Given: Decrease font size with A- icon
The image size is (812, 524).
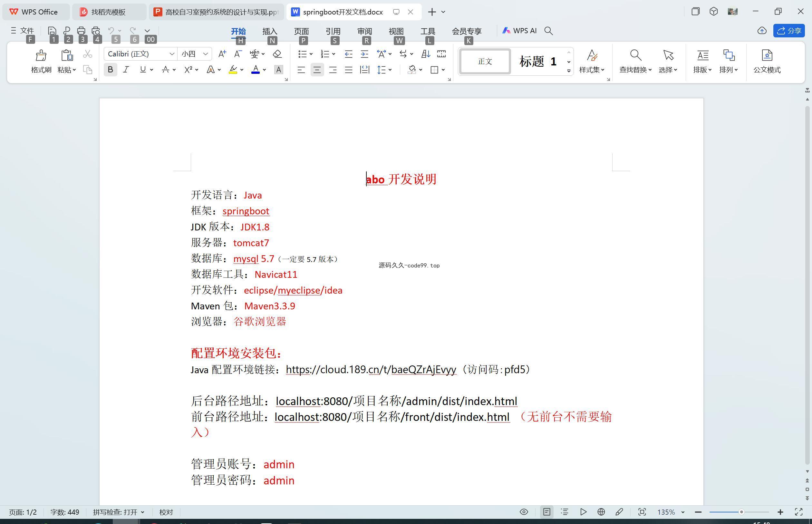Looking at the screenshot, I should 238,54.
